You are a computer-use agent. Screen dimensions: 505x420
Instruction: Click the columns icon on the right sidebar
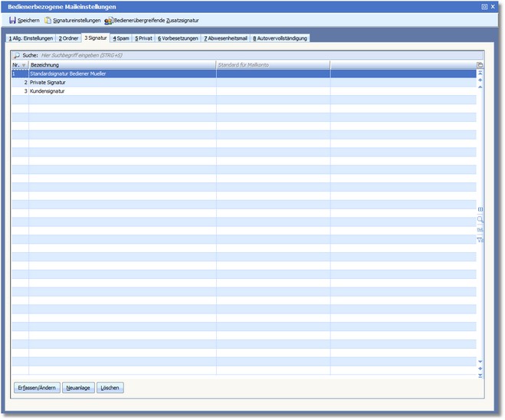[x=480, y=208]
